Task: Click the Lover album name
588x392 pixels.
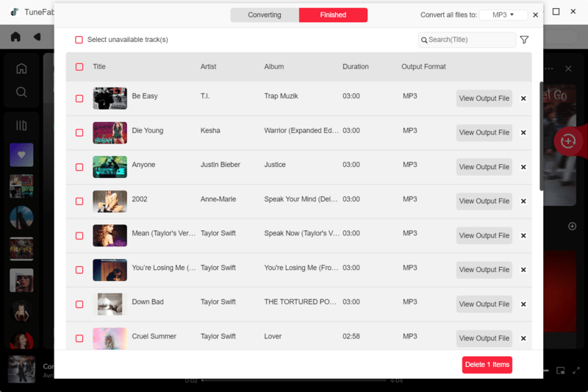Action: pos(273,337)
